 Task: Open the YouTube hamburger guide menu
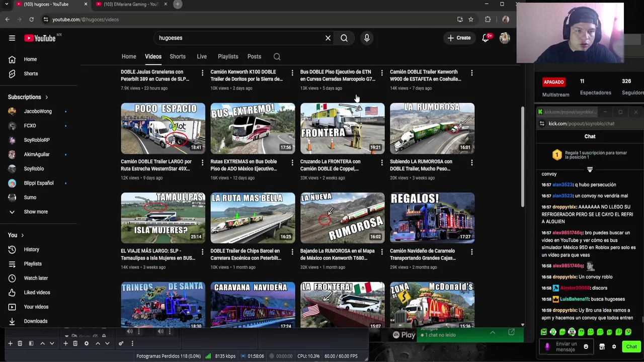12,38
